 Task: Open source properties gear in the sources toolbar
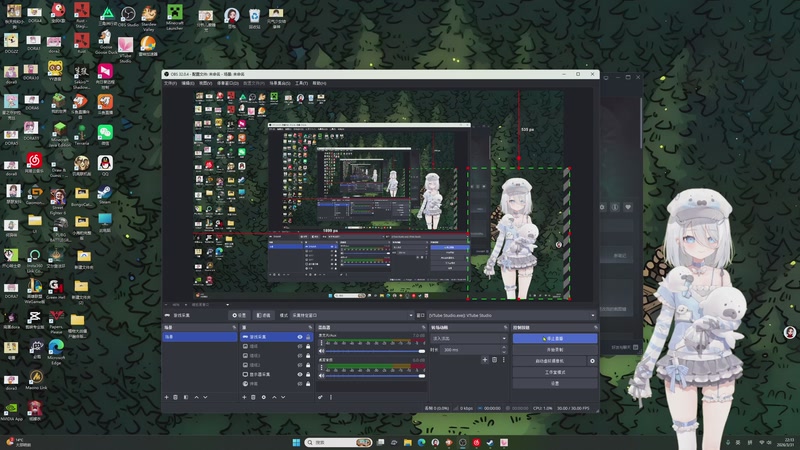coord(264,397)
